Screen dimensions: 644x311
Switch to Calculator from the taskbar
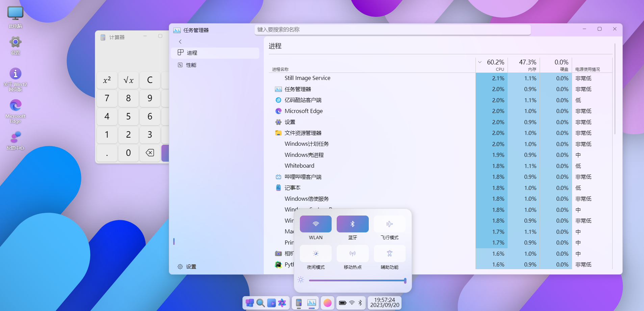pos(299,303)
